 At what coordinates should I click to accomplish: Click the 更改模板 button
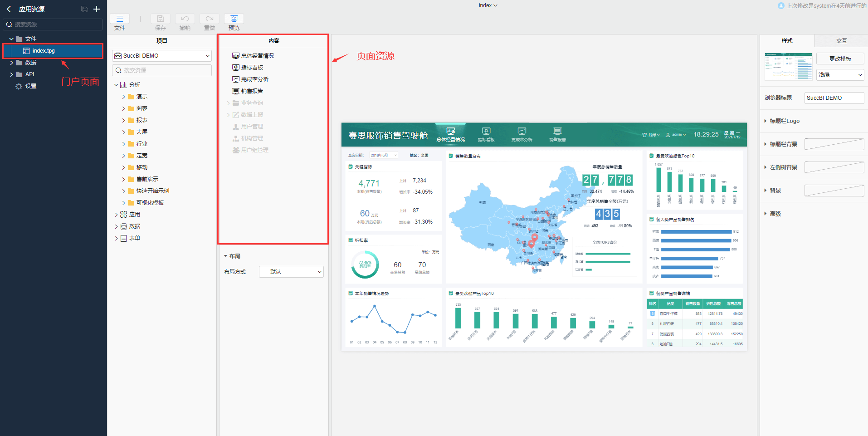840,59
